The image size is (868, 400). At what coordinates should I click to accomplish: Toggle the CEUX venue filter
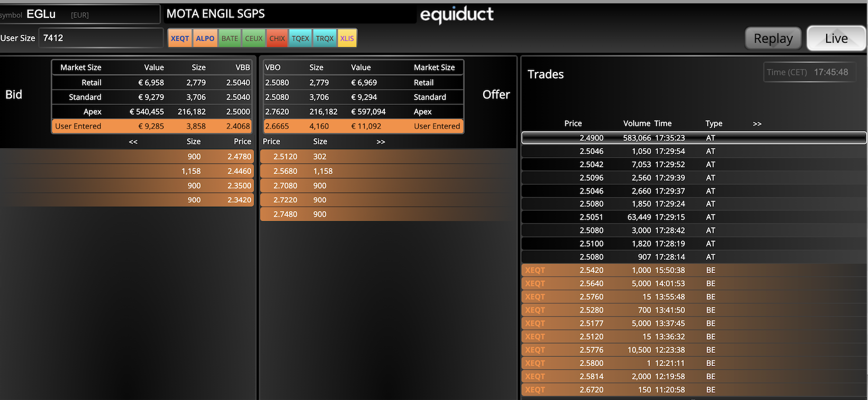pos(254,38)
